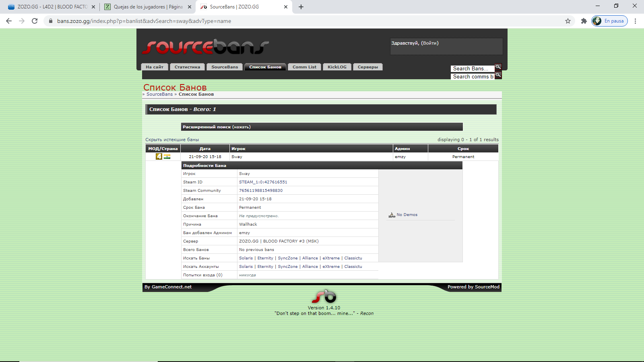Click Steam Community 76561198815498830 value
The height and width of the screenshot is (362, 644).
click(261, 191)
